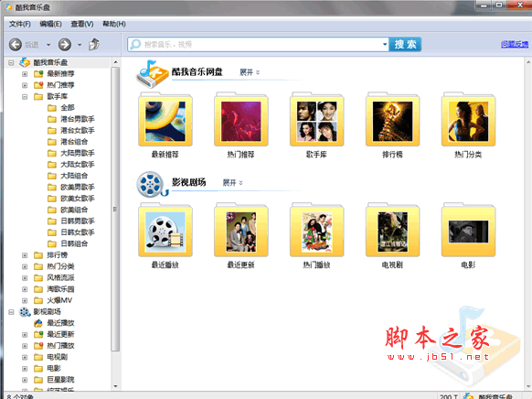The image size is (532, 399).
Task: Open the 最近播放 film reel folder
Action: tap(165, 231)
